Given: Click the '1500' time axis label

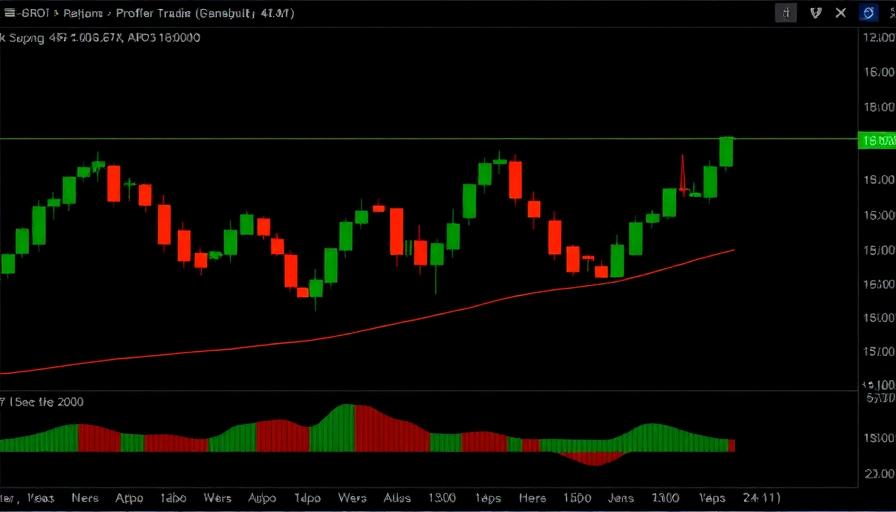Looking at the screenshot, I should pos(576,498).
